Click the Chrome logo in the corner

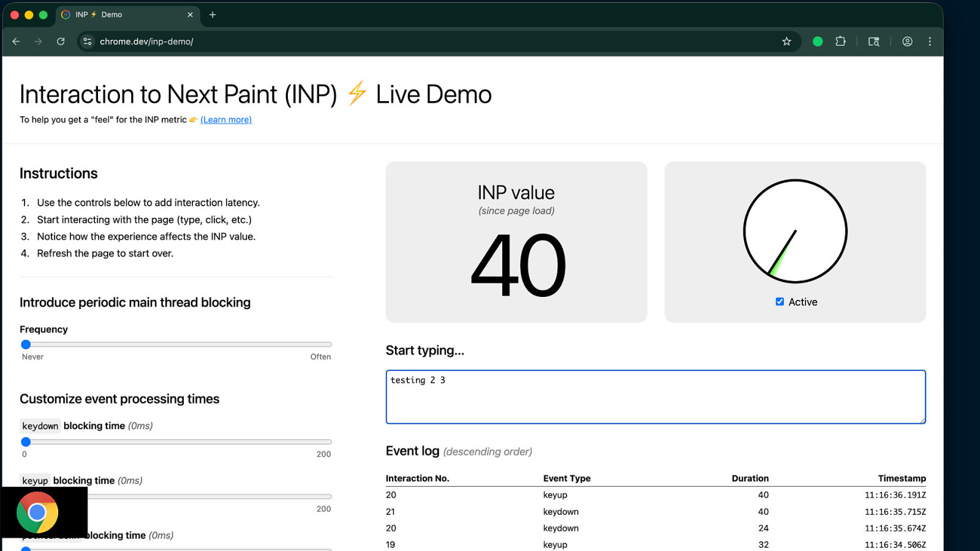point(37,512)
